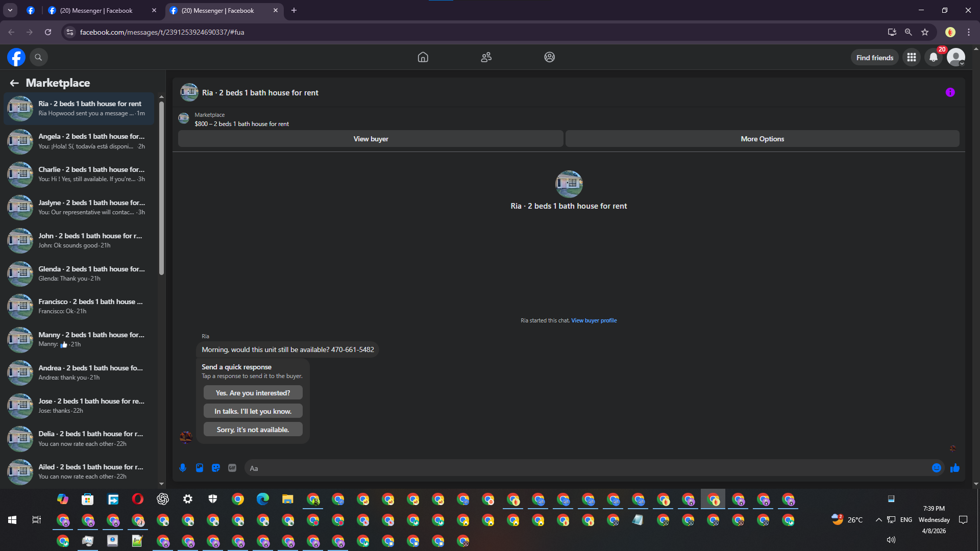Open the GIF picker icon
This screenshot has height=551, width=980.
point(232,468)
